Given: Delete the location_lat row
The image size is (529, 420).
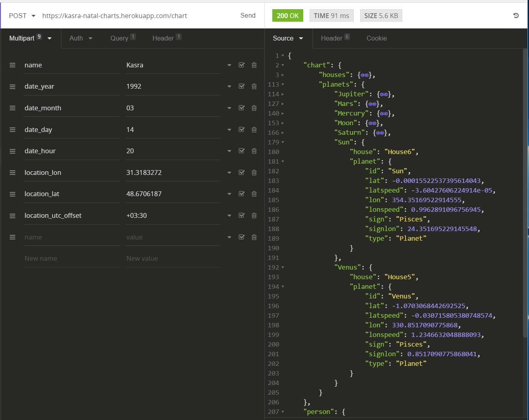Looking at the screenshot, I should click(254, 194).
